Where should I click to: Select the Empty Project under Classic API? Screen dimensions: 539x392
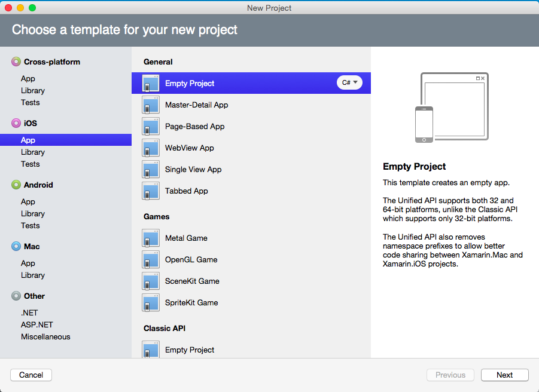(x=151, y=350)
